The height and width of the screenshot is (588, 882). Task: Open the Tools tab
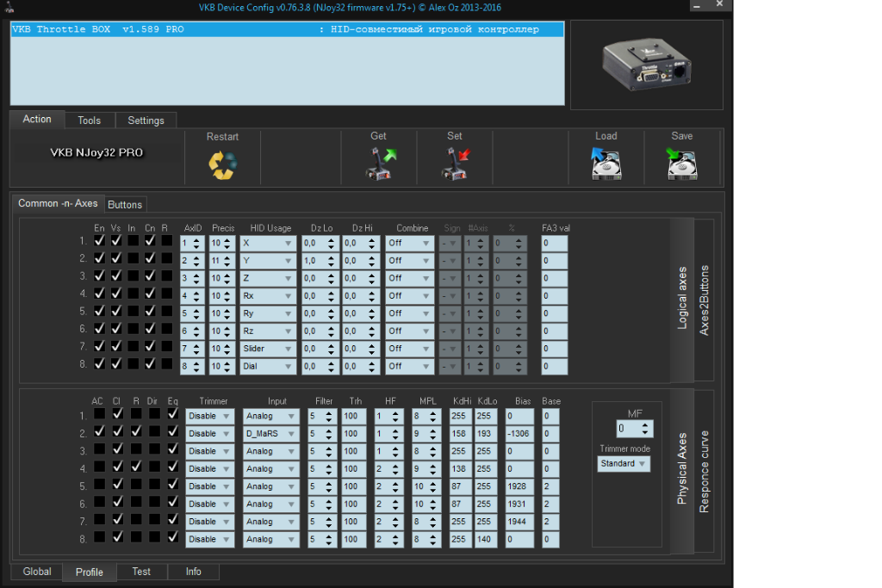click(90, 121)
